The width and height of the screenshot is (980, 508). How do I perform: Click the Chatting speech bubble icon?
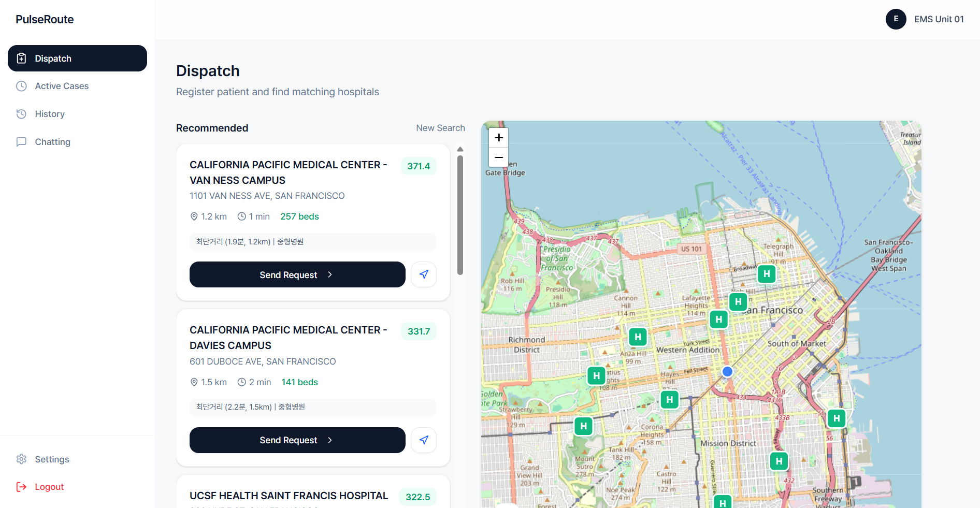click(x=21, y=142)
